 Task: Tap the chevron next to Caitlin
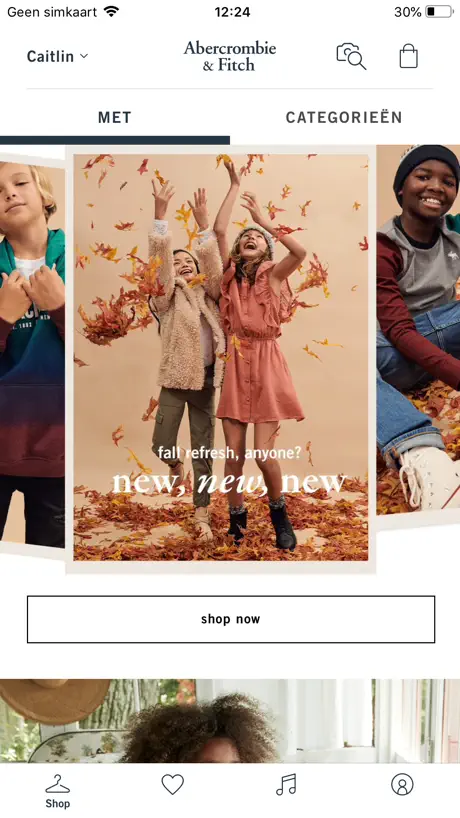[84, 56]
